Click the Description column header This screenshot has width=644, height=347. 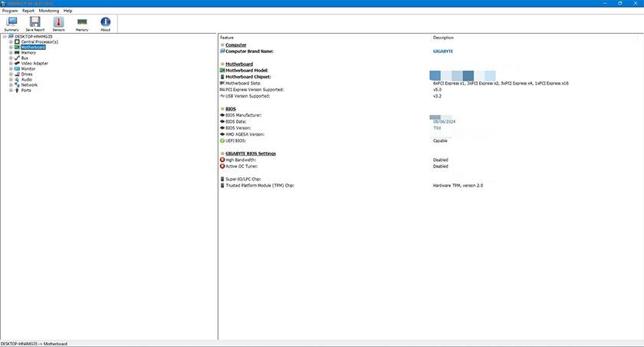point(443,37)
